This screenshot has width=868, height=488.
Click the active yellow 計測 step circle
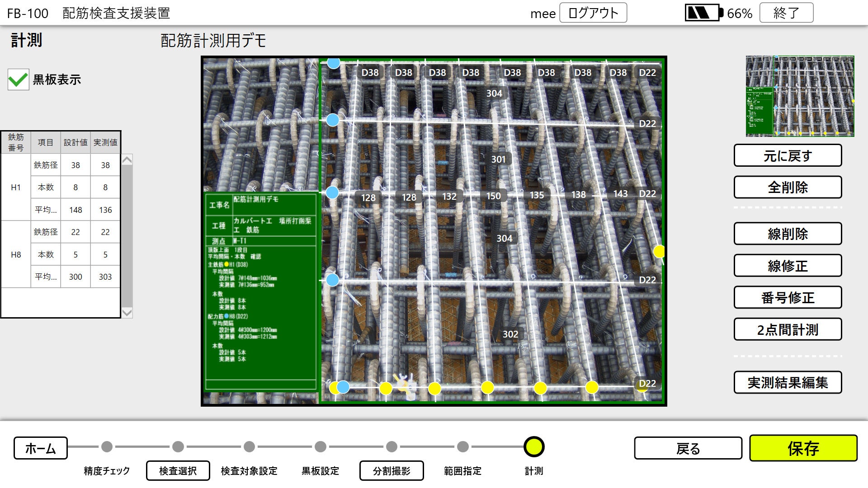point(533,447)
